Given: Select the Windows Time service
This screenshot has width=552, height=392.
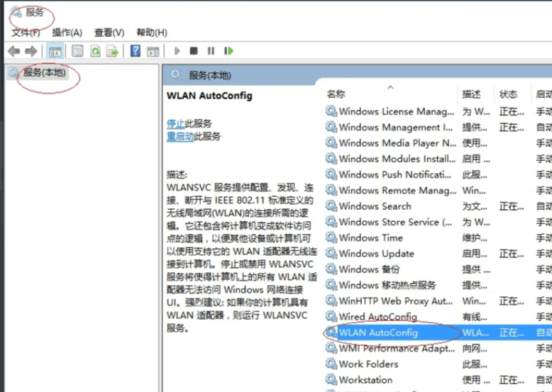Looking at the screenshot, I should pos(438,238).
